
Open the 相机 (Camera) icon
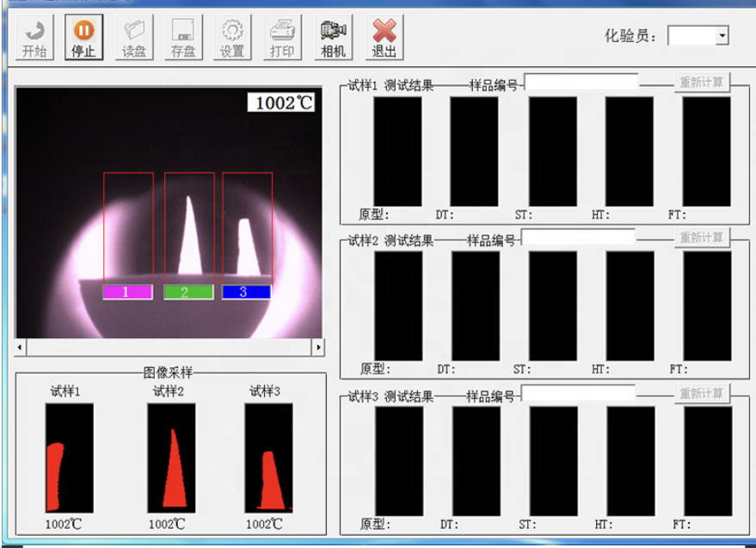click(333, 38)
